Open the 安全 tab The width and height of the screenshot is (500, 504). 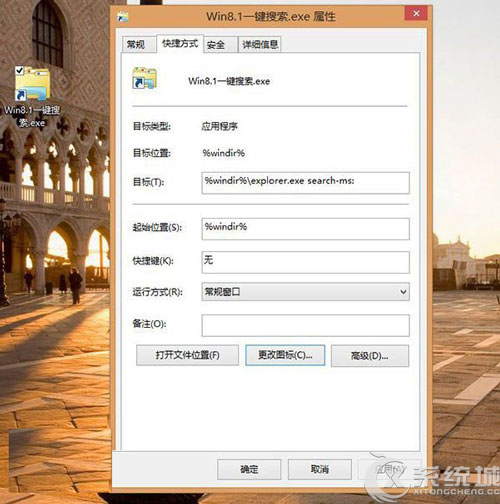tap(220, 45)
